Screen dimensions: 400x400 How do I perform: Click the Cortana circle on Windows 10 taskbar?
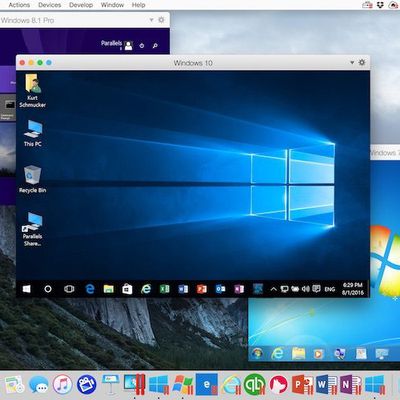click(48, 289)
